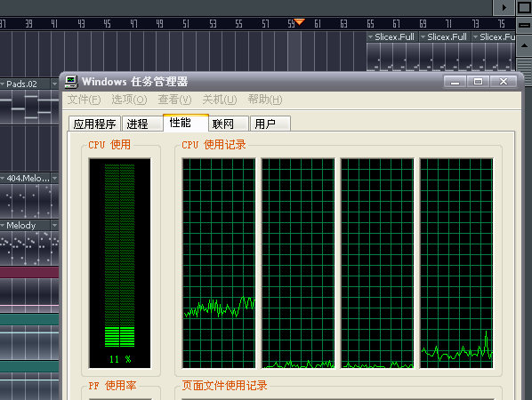The width and height of the screenshot is (532, 400).
Task: Select the 联网 tab
Action: [x=229, y=124]
